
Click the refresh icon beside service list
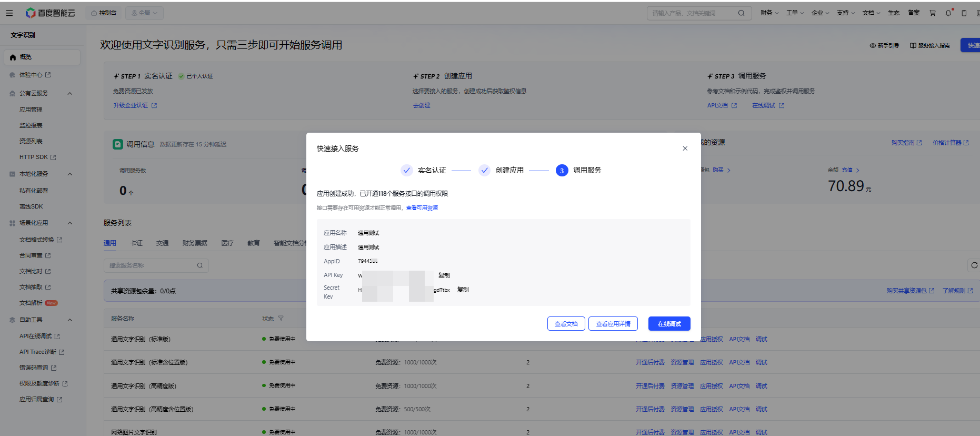pyautogui.click(x=974, y=265)
